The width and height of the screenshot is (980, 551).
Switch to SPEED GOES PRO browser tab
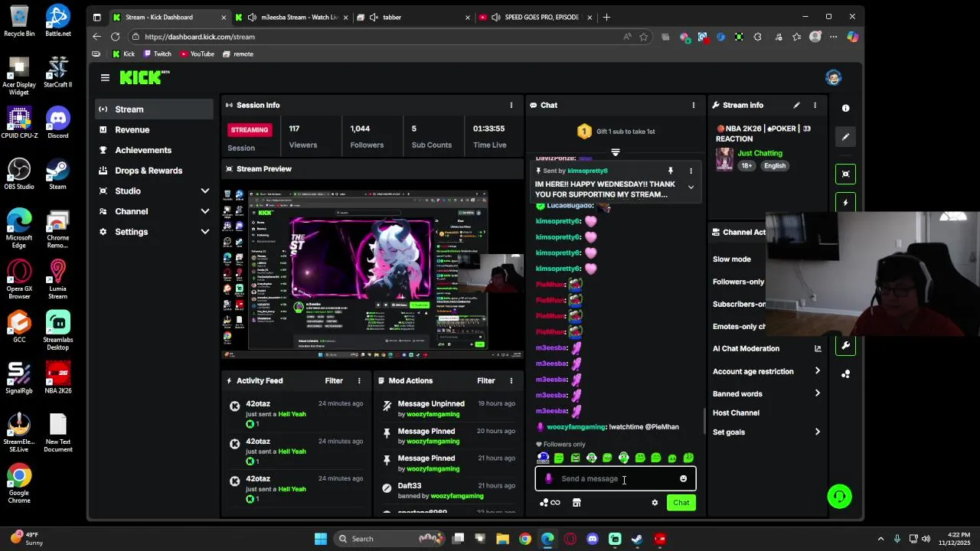tap(536, 17)
